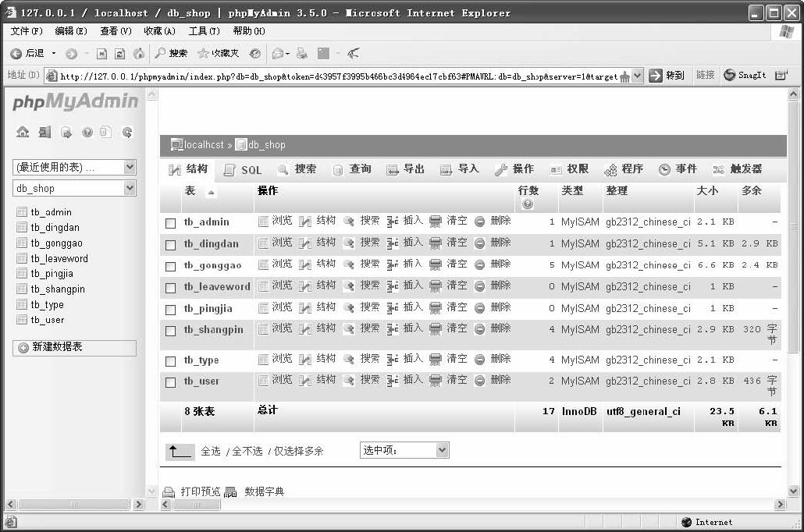Click the Drop icon for tb_shangpin row
804x532 pixels.
[x=479, y=329]
